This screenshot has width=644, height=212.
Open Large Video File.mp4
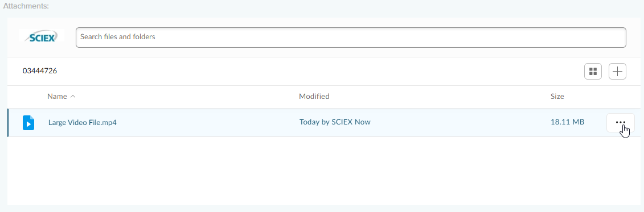(83, 122)
